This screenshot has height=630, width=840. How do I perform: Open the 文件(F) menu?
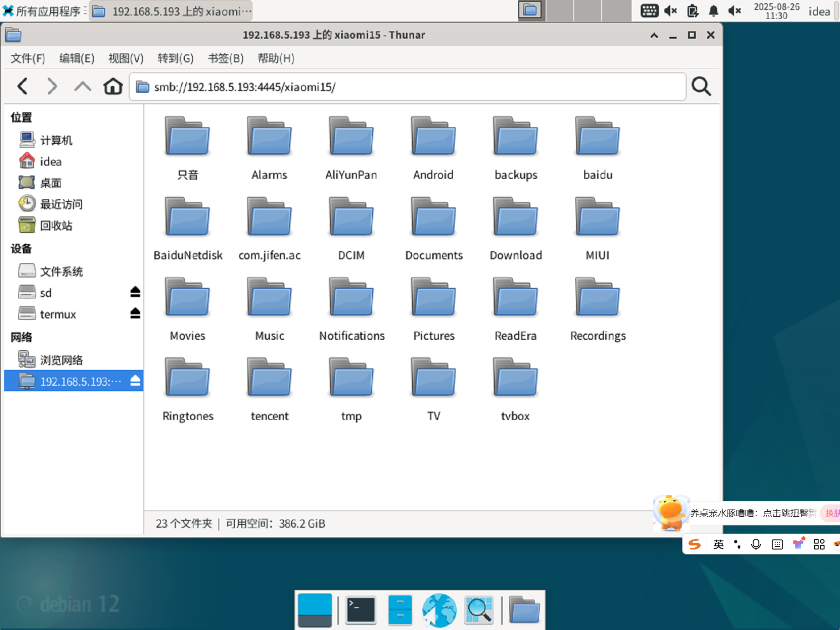pyautogui.click(x=28, y=58)
